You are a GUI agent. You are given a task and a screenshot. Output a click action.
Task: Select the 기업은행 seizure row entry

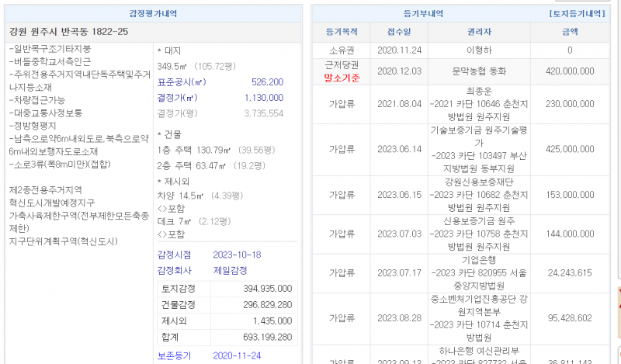[x=478, y=272]
